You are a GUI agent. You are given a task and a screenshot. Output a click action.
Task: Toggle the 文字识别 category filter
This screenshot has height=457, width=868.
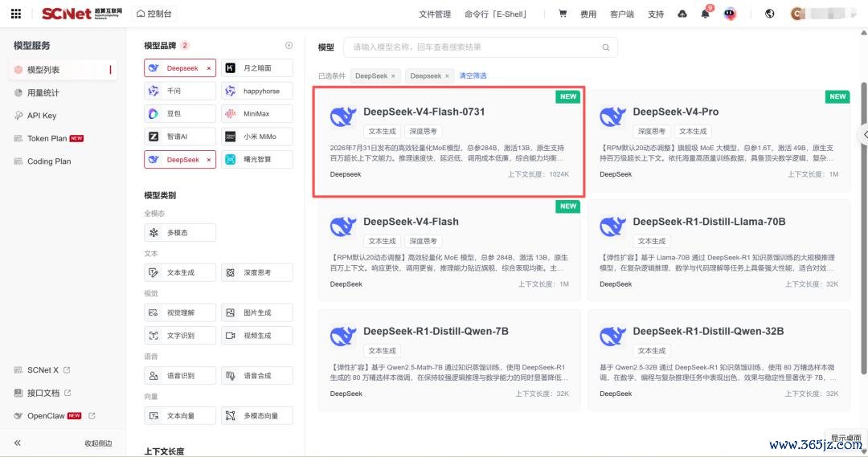pyautogui.click(x=180, y=335)
